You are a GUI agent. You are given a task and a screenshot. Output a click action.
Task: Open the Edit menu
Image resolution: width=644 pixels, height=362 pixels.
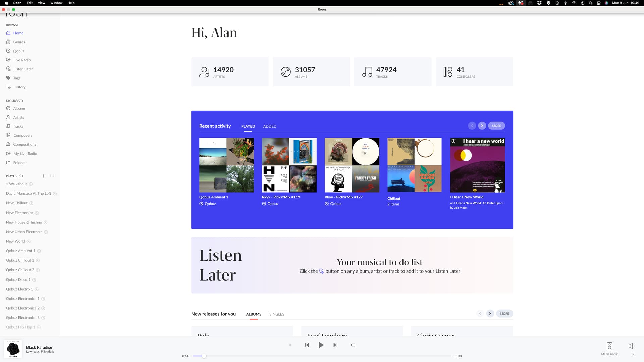coord(30,3)
